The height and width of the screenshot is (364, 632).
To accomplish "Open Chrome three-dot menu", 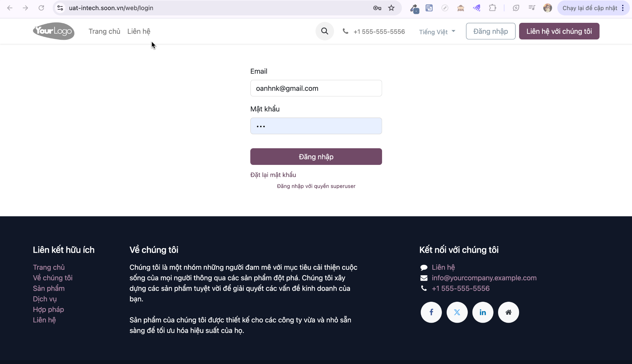I will (623, 8).
